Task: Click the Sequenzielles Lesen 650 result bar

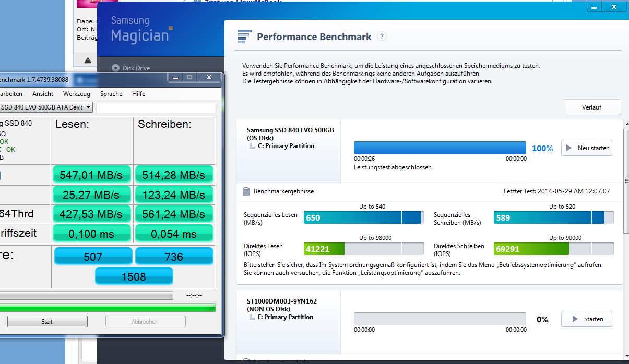Action: coord(364,217)
